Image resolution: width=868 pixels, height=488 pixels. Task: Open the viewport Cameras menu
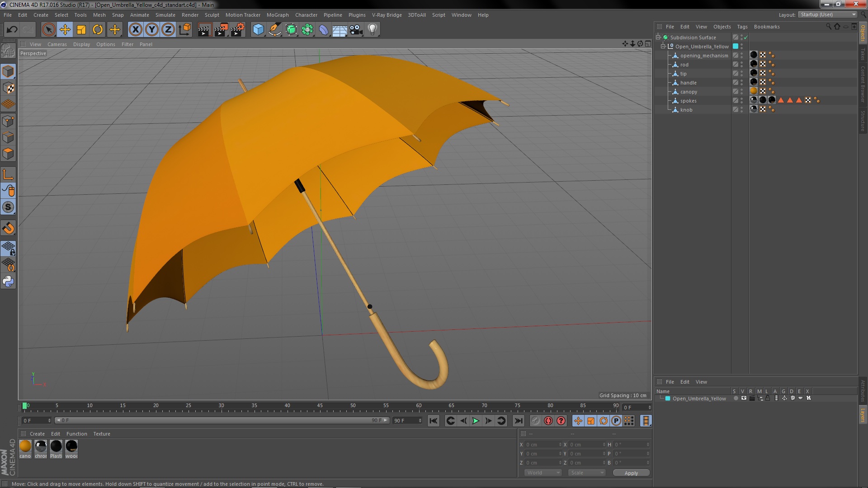[x=57, y=44]
